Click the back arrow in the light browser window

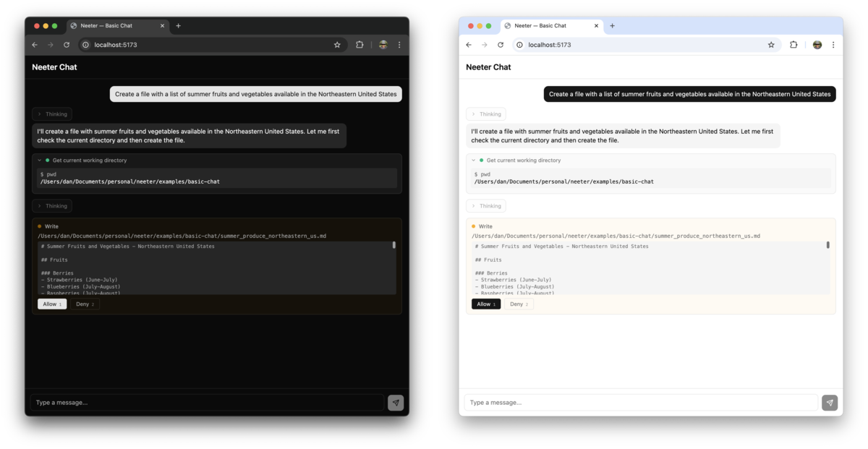pos(469,45)
